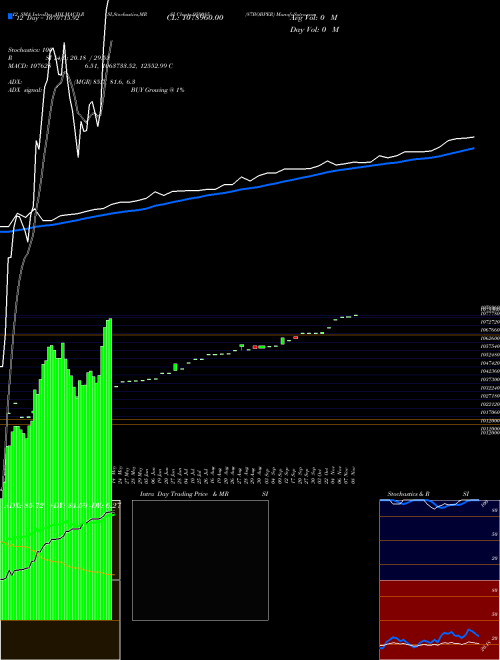Click the blue 12 Day SMA legend square
This screenshot has width=500, height=660.
pos(10,16)
